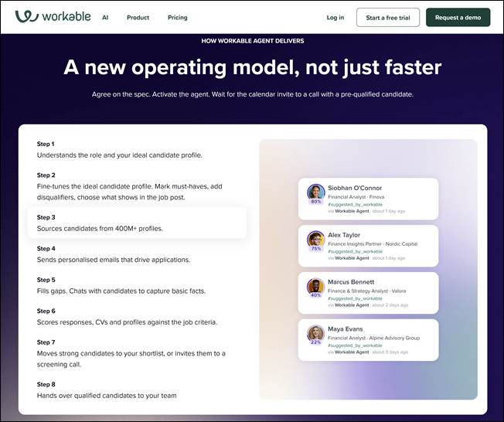The height and width of the screenshot is (422, 504).
Task: Click Start a free trial button
Action: click(x=388, y=17)
